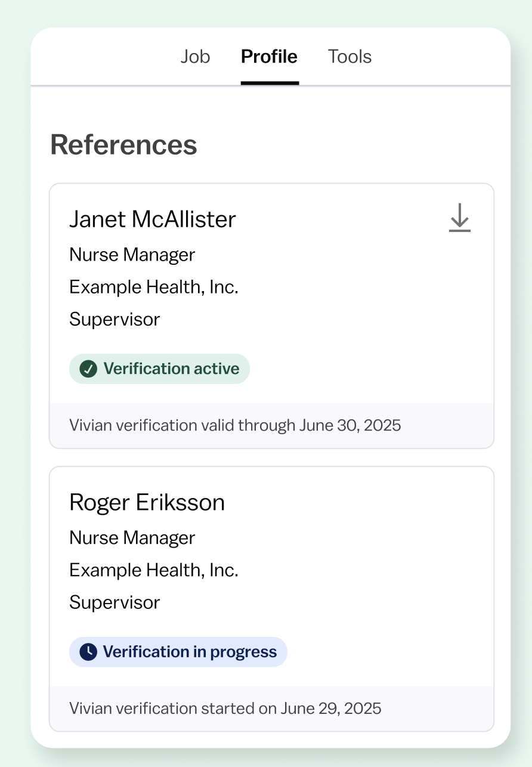Click Nurse Manager under Roger Eriksson
The image size is (532, 767).
pos(132,538)
